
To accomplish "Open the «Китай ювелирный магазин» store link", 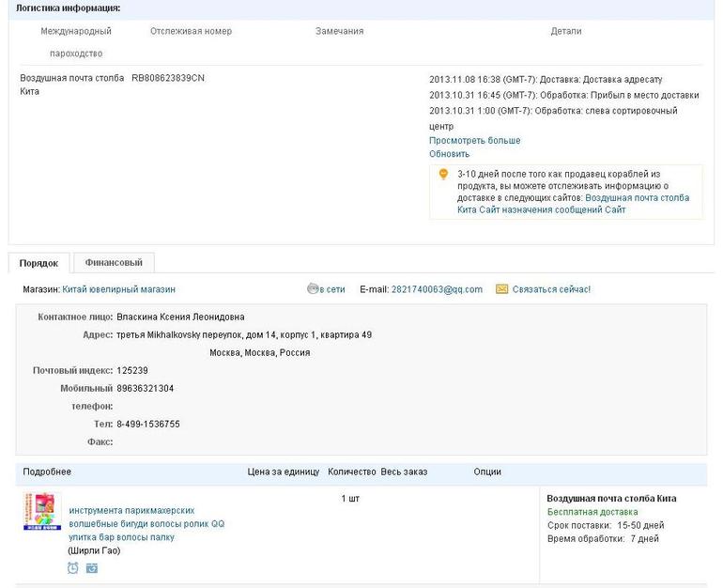I will click(118, 289).
